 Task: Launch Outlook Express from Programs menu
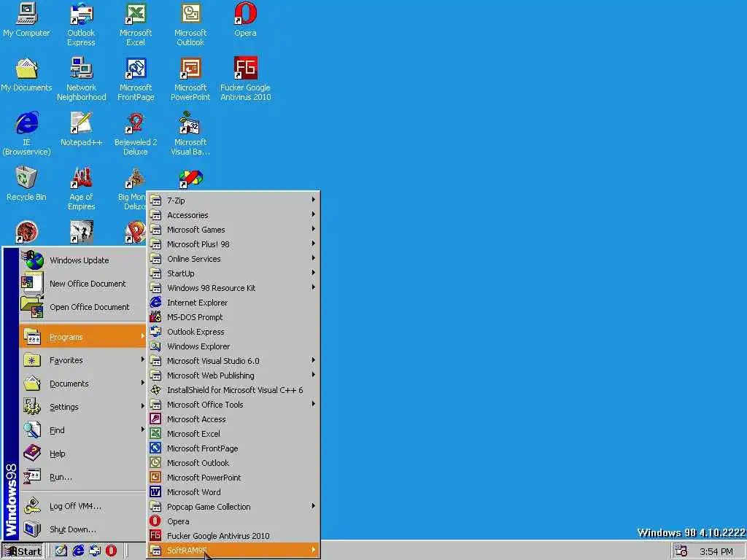(x=233, y=332)
